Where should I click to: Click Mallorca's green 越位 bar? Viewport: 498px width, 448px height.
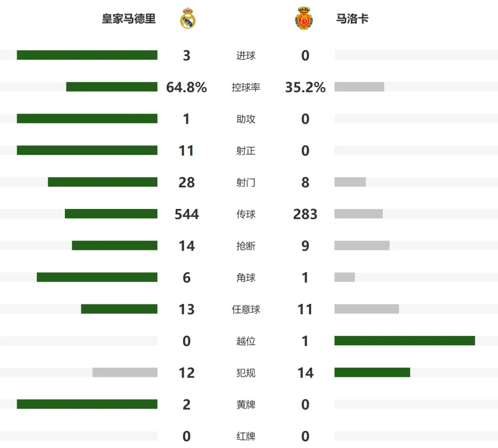pos(405,341)
